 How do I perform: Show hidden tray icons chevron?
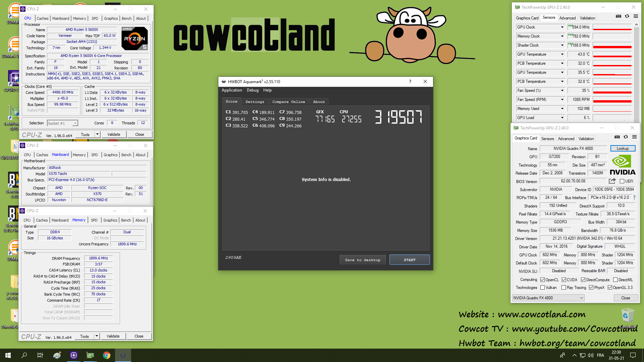(x=575, y=355)
